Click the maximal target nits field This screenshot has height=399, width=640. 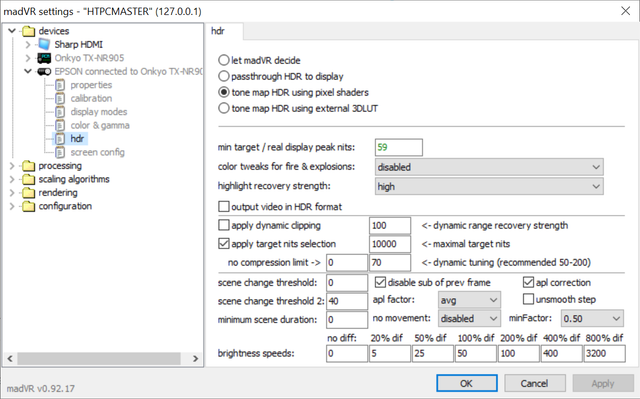[390, 244]
